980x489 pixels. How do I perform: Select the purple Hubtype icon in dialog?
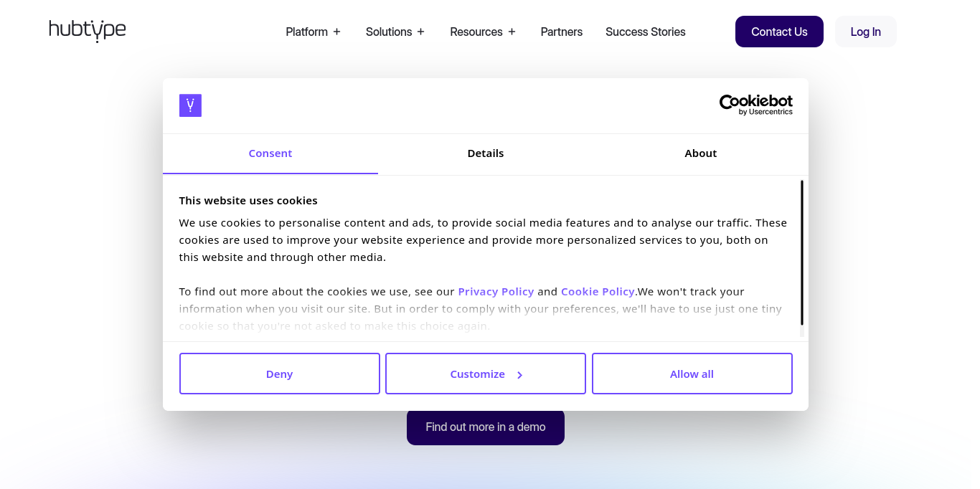190,105
